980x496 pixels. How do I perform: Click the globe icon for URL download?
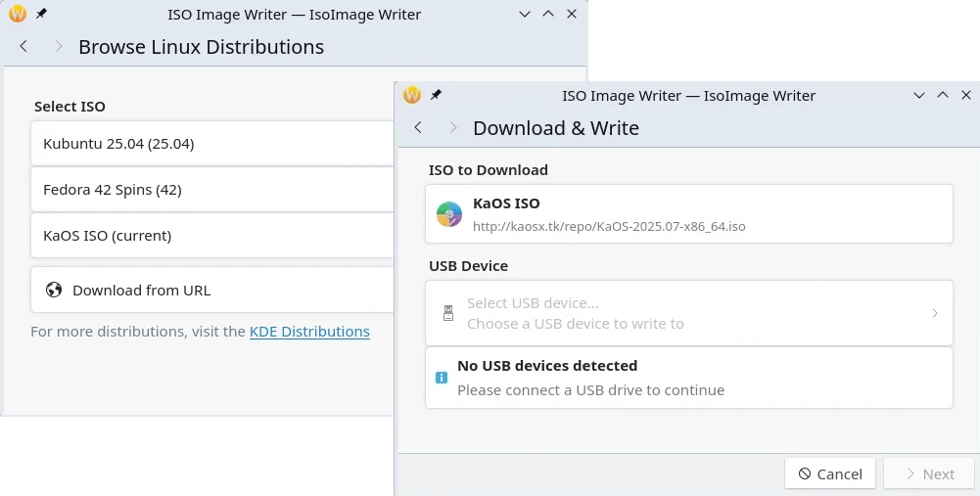(x=54, y=290)
